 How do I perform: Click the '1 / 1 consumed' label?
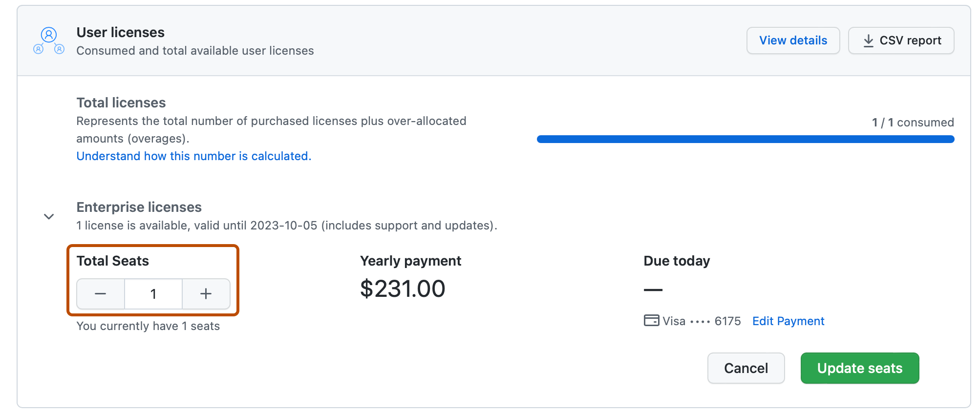point(913,122)
